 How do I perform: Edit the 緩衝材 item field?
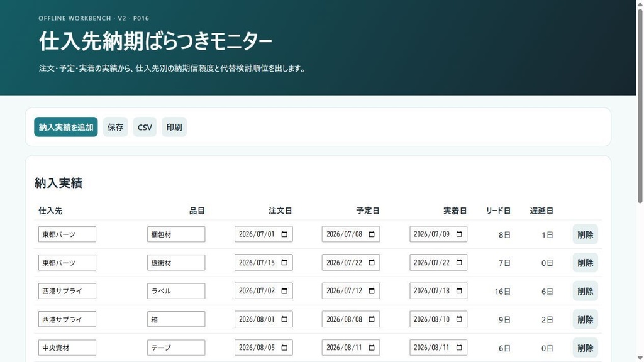(176, 263)
